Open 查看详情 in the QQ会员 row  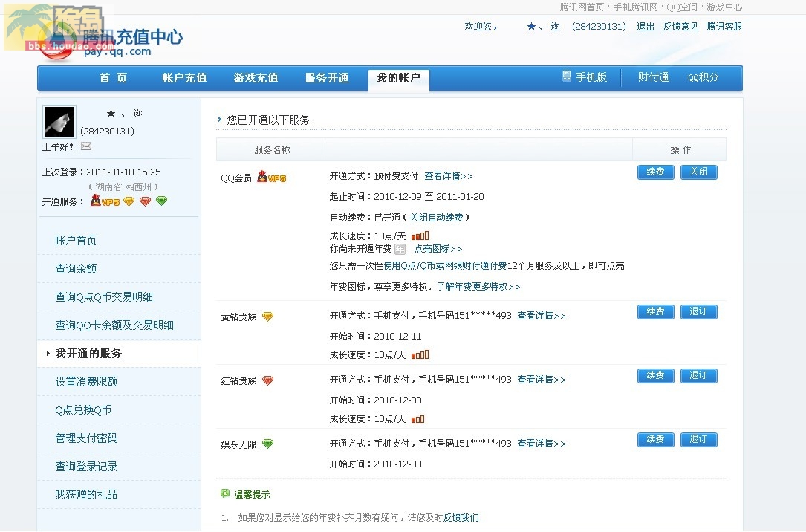[449, 176]
